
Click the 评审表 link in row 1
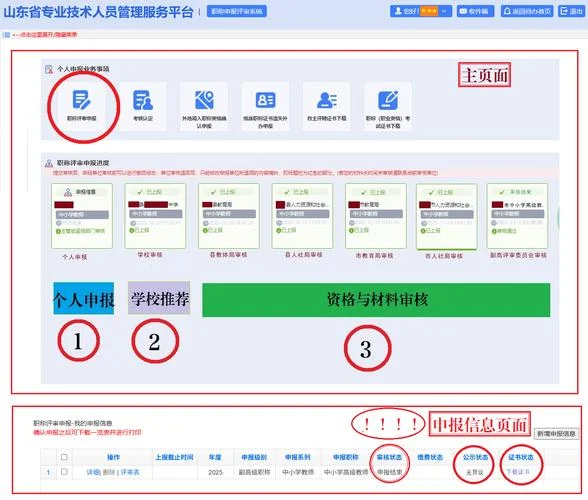pos(130,472)
